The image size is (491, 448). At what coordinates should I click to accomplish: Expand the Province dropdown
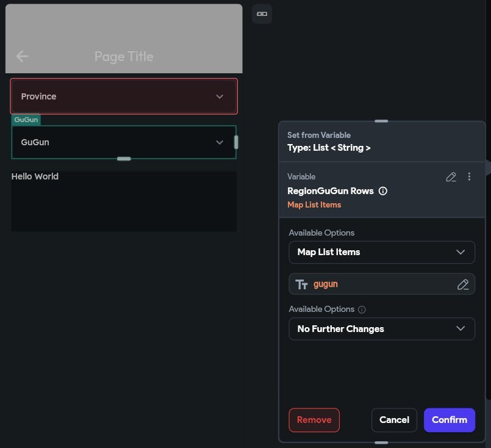tap(124, 96)
